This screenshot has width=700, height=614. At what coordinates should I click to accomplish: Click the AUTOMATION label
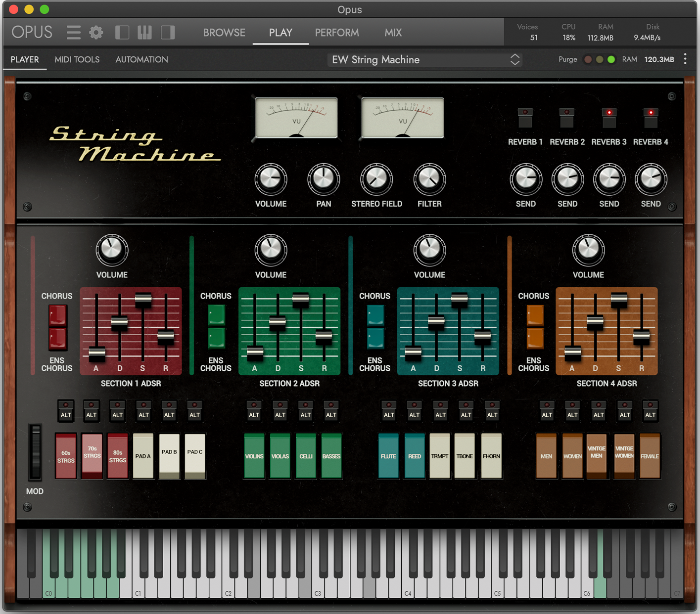141,59
